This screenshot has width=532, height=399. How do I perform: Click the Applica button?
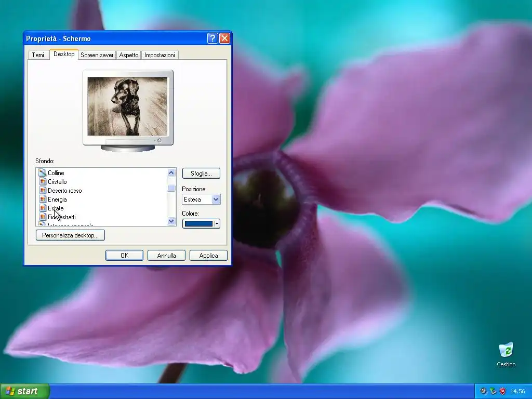pyautogui.click(x=209, y=256)
